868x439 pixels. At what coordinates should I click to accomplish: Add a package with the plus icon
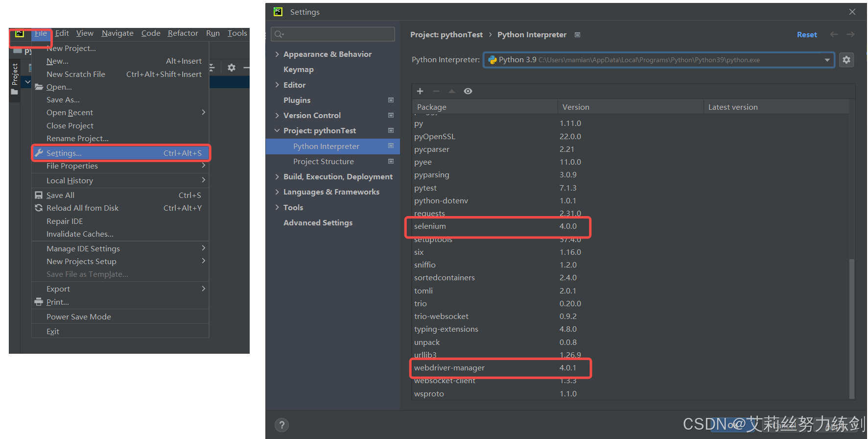pos(420,91)
